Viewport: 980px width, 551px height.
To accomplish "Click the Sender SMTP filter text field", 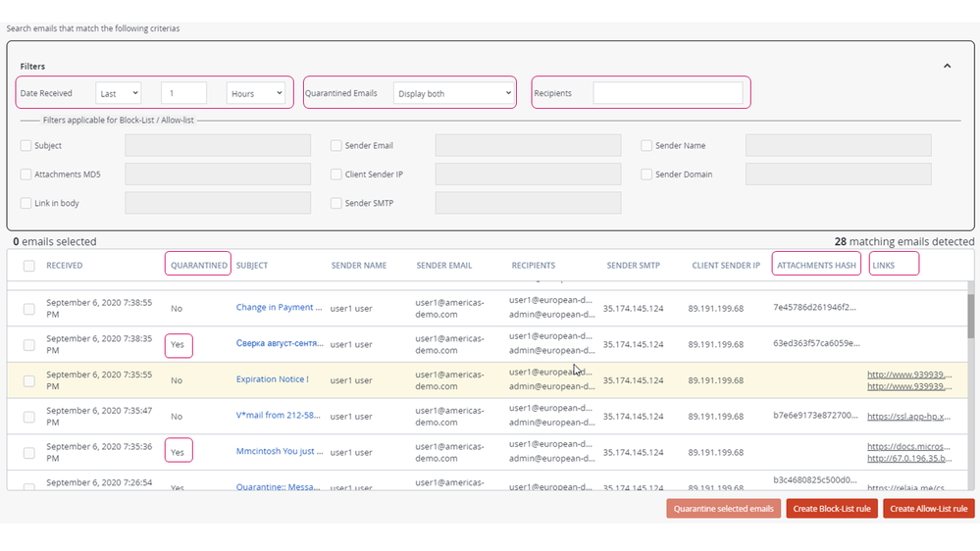I will (528, 203).
